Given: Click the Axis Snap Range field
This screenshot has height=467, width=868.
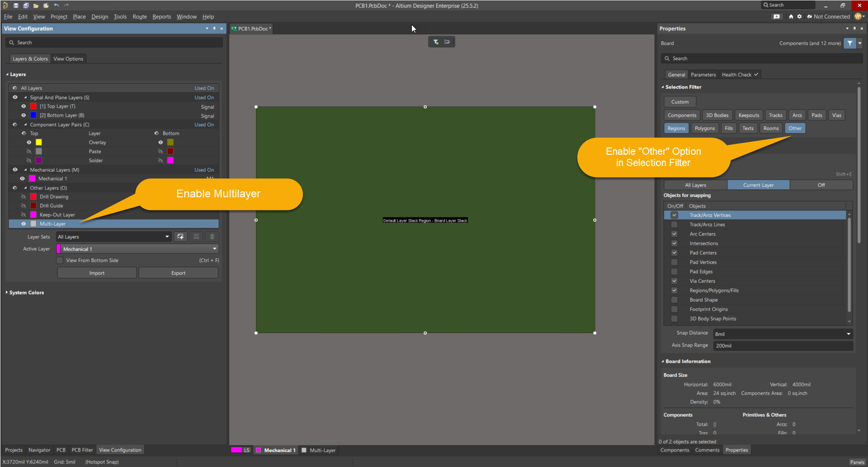Looking at the screenshot, I should [783, 346].
